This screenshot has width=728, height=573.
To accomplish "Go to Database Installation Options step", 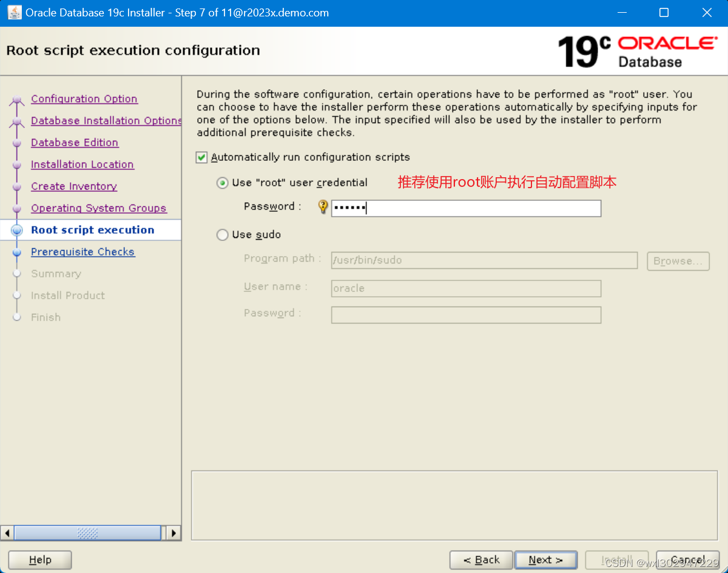I will (x=106, y=121).
